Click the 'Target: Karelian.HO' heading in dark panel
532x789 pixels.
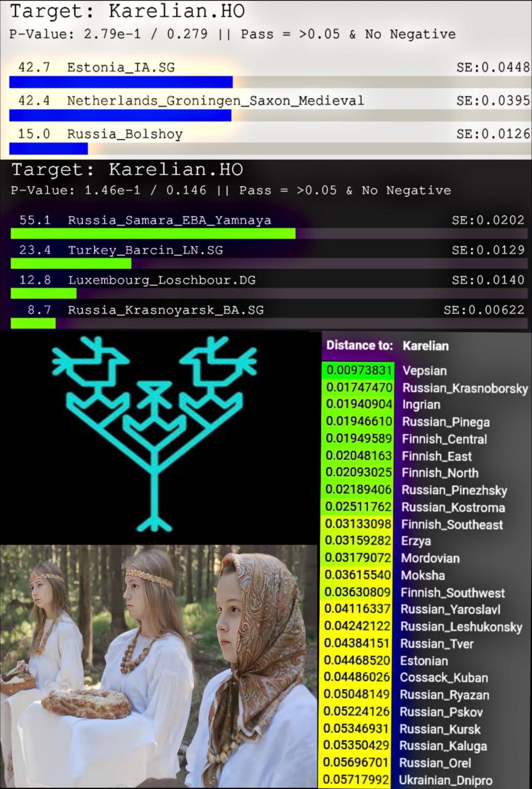[127, 170]
